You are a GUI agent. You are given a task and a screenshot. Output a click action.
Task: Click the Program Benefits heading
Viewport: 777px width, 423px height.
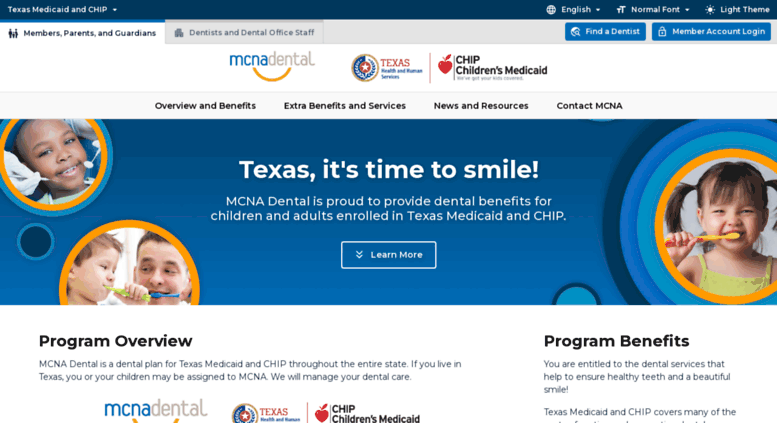[x=616, y=341]
